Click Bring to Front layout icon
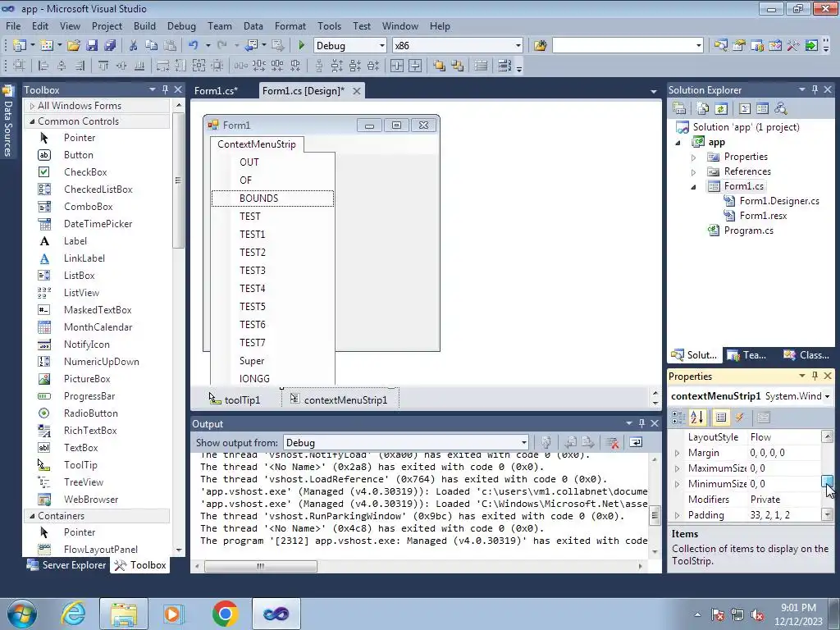 440,66
